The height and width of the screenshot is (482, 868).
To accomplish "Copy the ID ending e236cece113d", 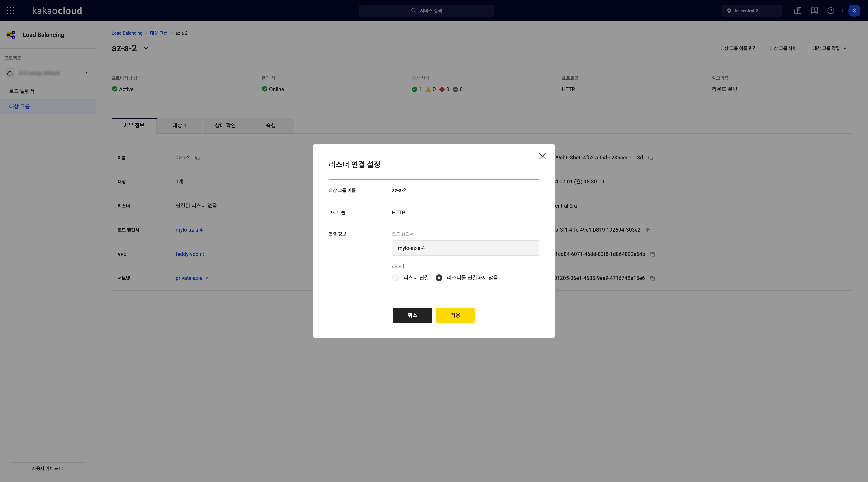I will pos(651,158).
